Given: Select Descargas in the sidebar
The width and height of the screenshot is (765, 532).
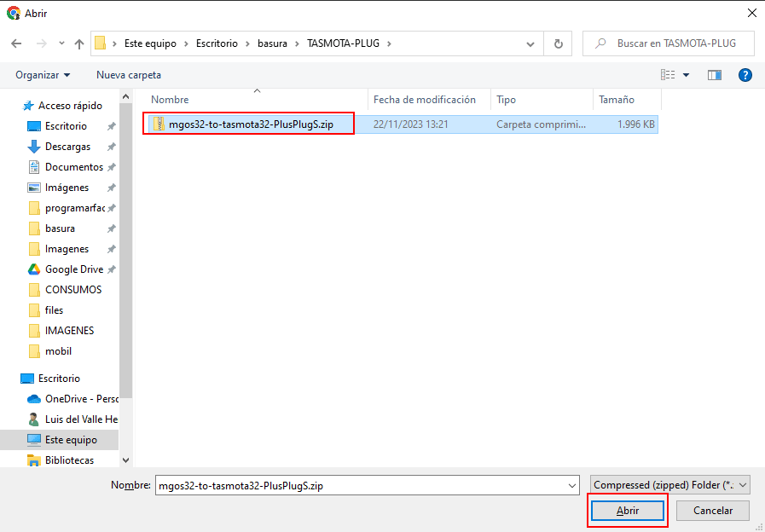Looking at the screenshot, I should (67, 147).
